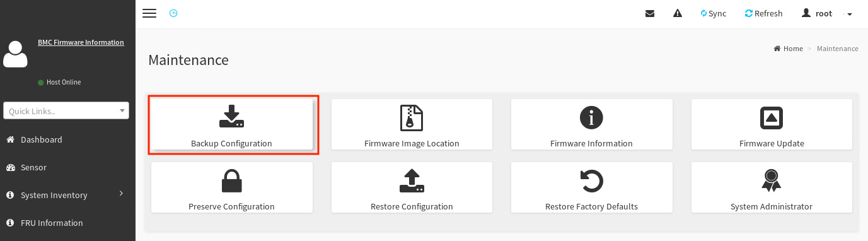Click the Restore Configuration upload icon

(x=412, y=180)
